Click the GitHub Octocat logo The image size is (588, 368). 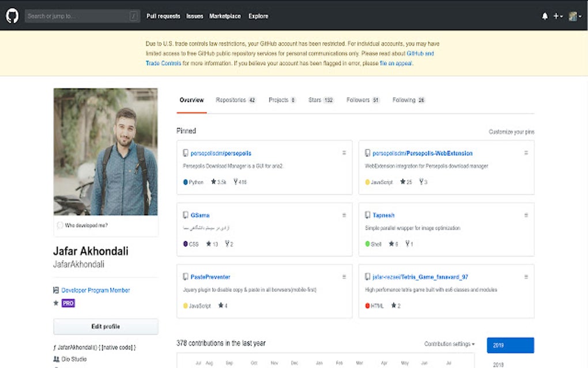click(x=12, y=16)
